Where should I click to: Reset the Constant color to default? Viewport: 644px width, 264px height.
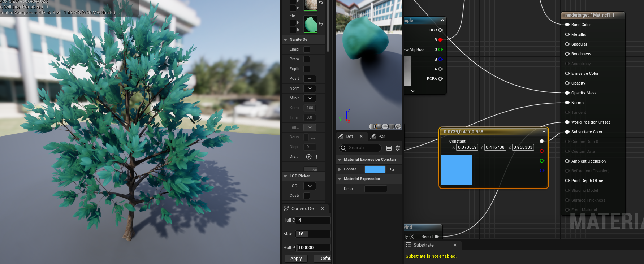coord(392,169)
